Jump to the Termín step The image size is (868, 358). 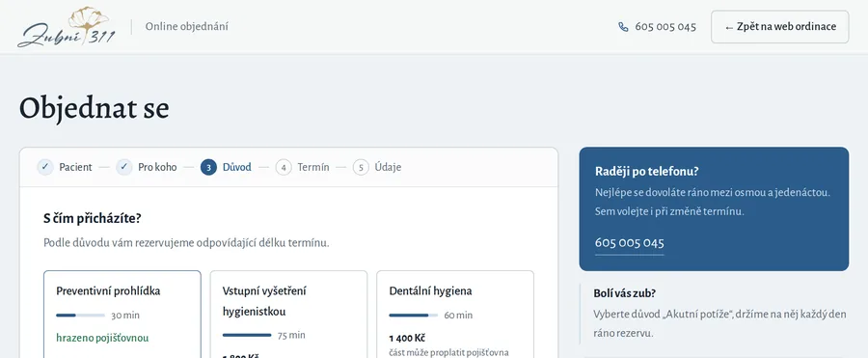313,167
